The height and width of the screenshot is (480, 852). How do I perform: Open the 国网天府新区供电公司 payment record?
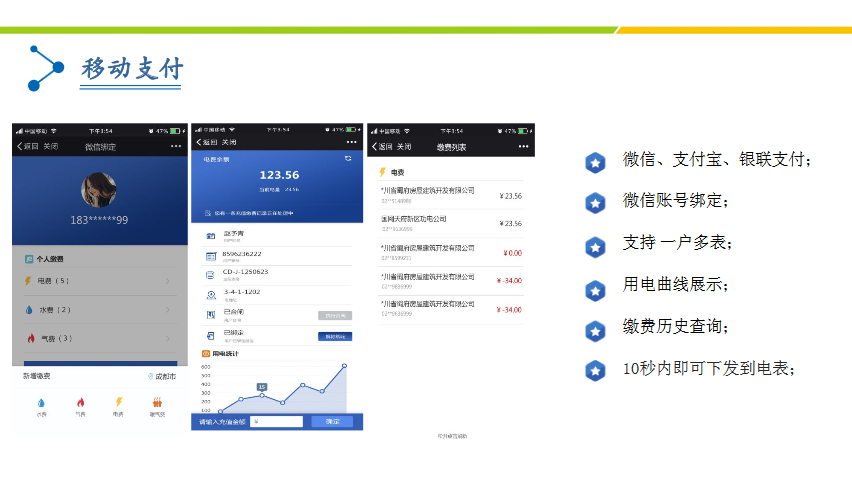tap(450, 222)
